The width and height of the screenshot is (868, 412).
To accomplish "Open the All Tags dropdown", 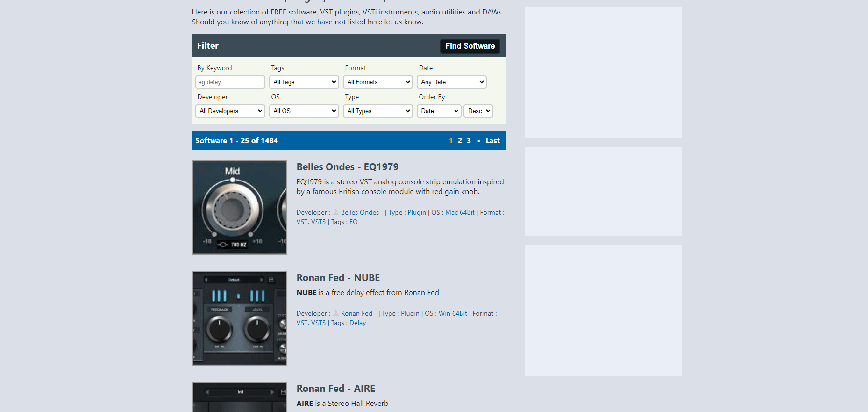I will pyautogui.click(x=304, y=82).
